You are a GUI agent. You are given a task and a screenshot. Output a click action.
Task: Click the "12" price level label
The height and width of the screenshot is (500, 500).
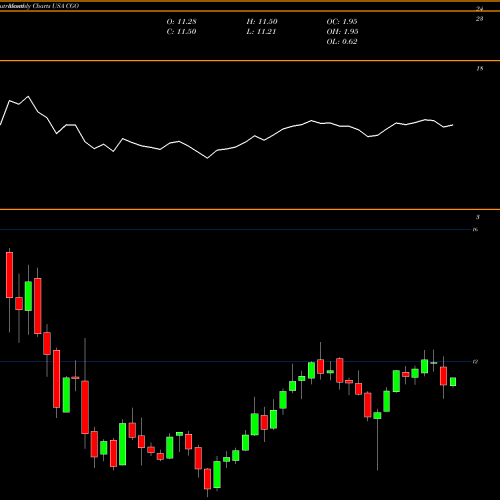[475, 361]
